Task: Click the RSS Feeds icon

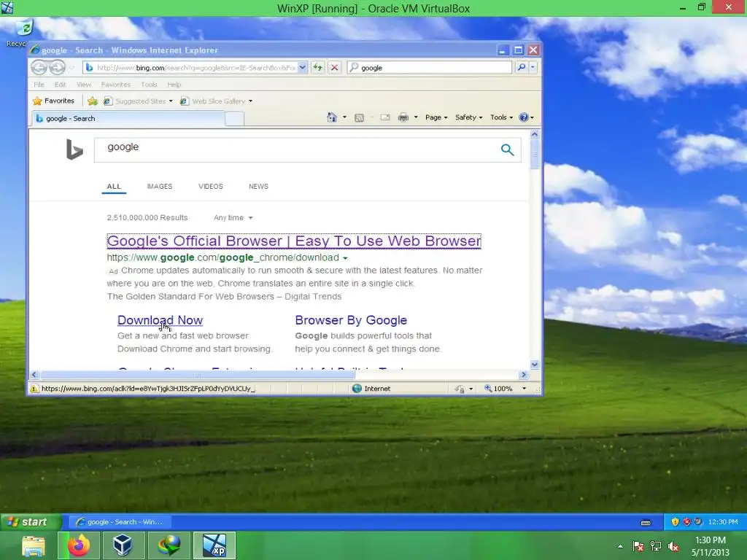Action: tap(359, 117)
